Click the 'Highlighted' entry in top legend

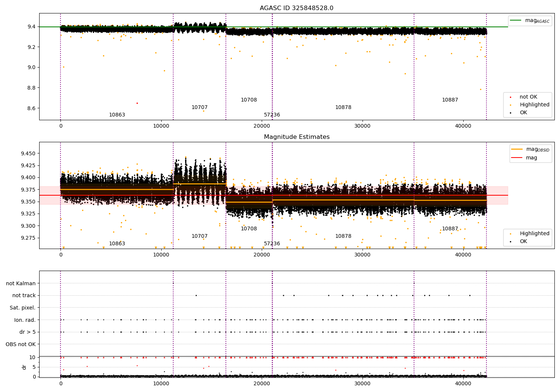coord(534,105)
